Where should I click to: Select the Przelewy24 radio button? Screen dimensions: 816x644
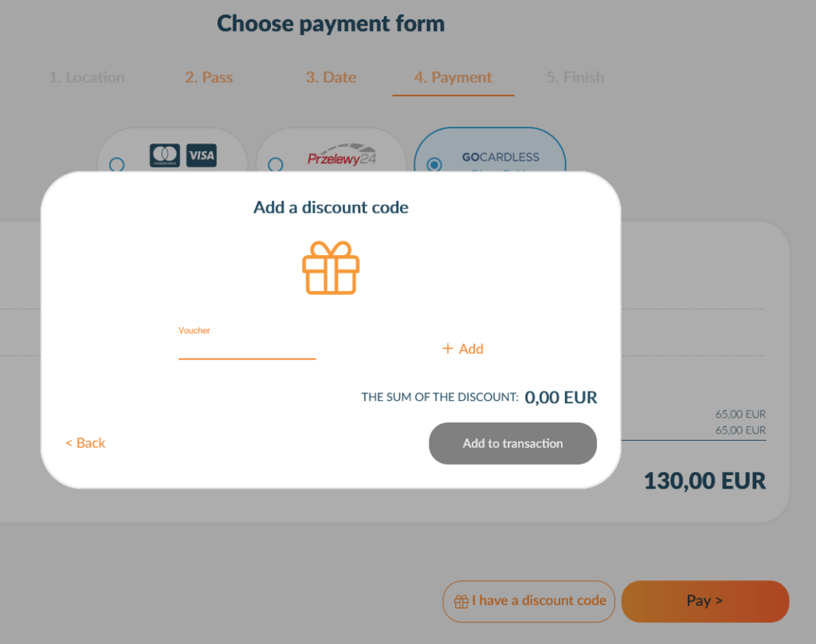click(x=275, y=164)
